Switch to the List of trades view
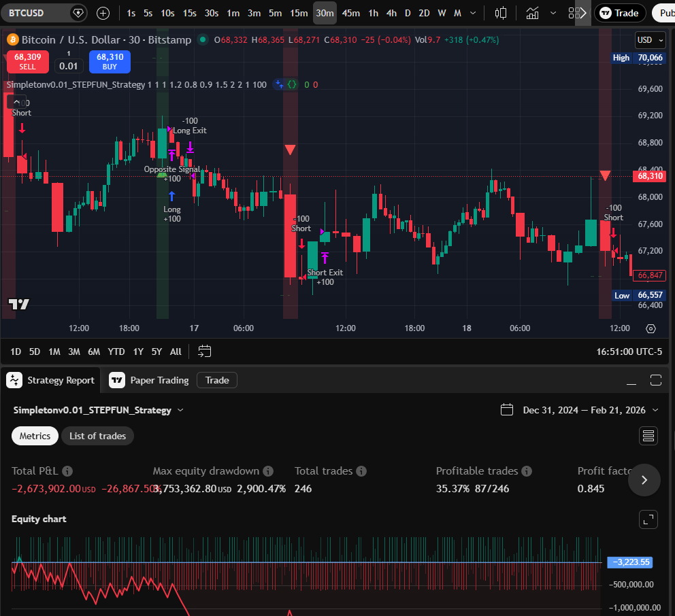The height and width of the screenshot is (616, 675). pyautogui.click(x=97, y=435)
